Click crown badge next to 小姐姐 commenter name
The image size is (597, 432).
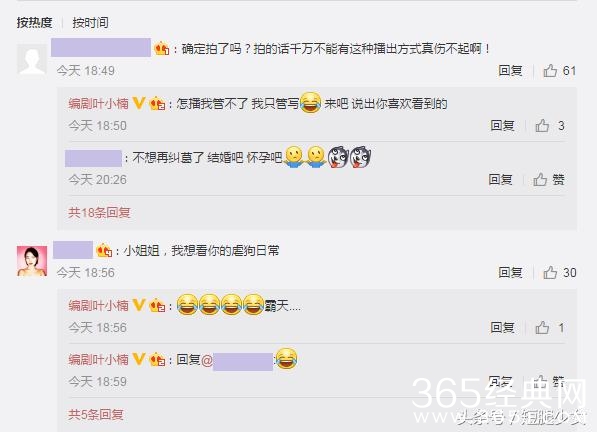104,250
